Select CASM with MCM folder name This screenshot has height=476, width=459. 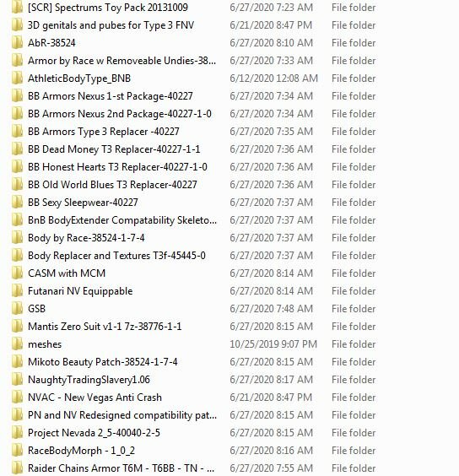[67, 273]
